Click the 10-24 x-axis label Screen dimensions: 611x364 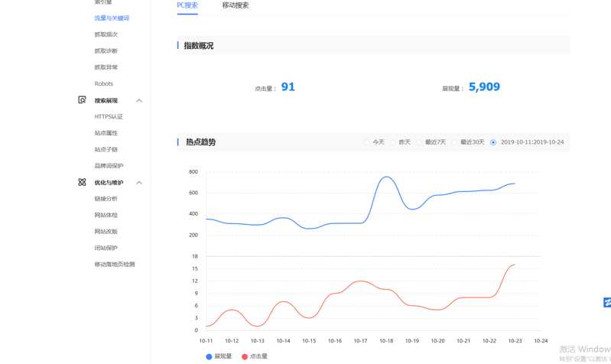[x=541, y=340]
